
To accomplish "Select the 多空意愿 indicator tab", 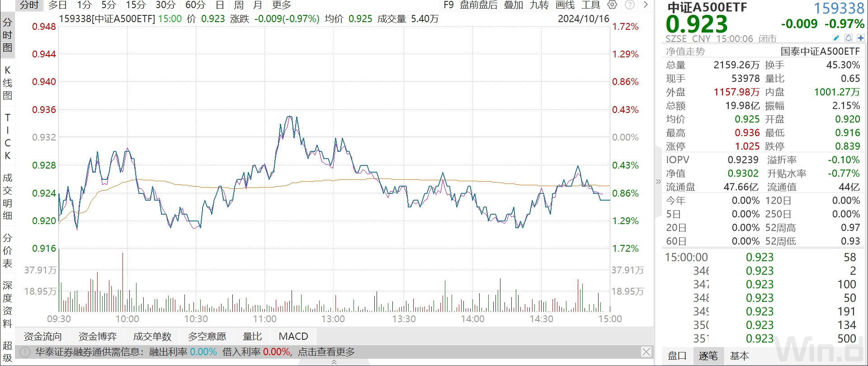I will click(207, 336).
